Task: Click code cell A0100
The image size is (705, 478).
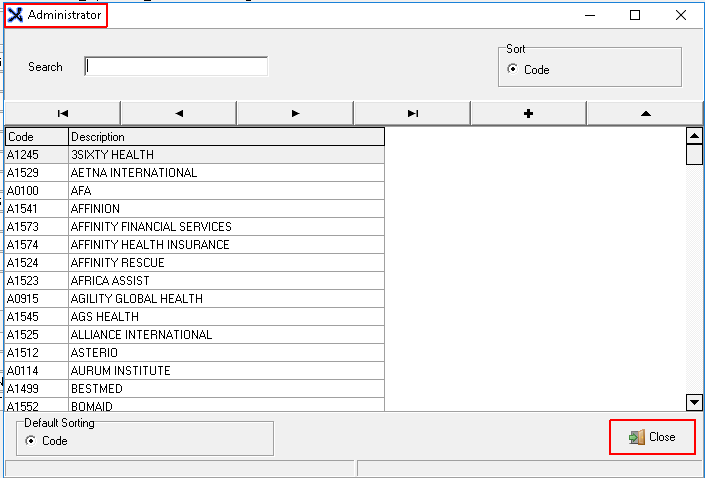Action: point(37,191)
